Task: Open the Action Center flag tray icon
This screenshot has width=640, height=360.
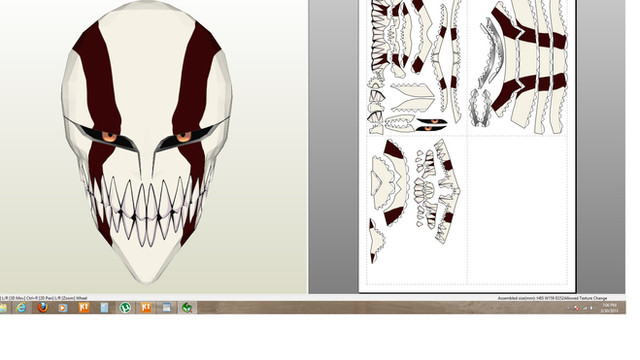Action: click(576, 308)
